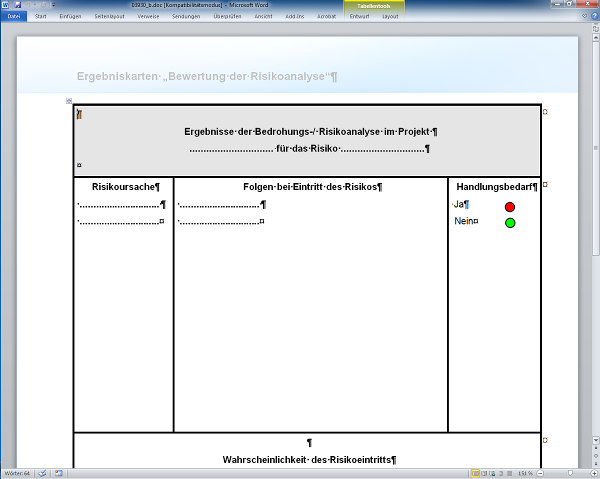Switch to the Einfügen ribbon tab
The height and width of the screenshot is (479, 600).
click(70, 16)
